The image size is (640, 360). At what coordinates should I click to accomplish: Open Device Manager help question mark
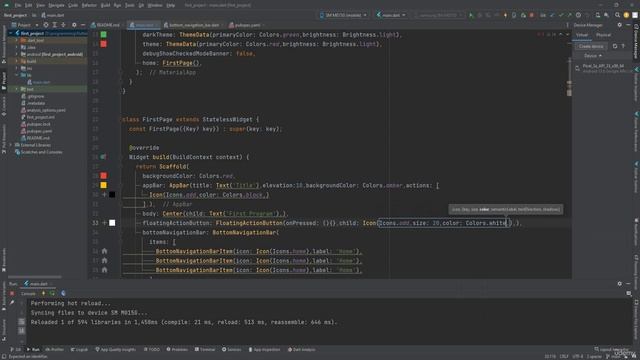623,46
